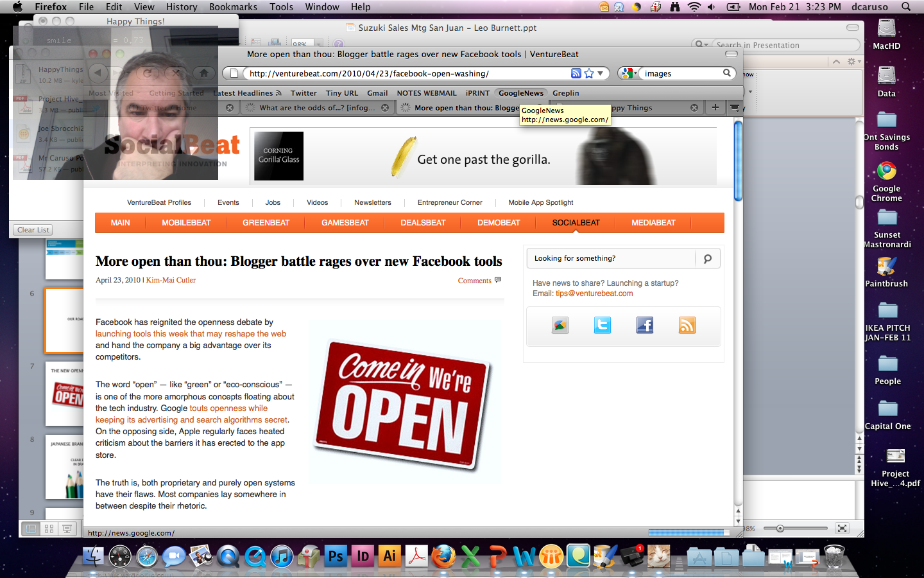Switch to PowerPoint slide sorter view

49,529
